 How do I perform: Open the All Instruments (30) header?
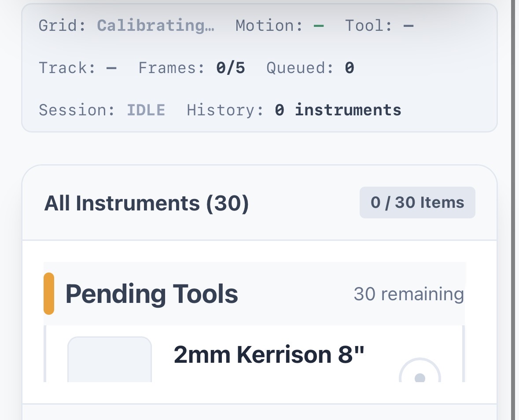tap(146, 203)
